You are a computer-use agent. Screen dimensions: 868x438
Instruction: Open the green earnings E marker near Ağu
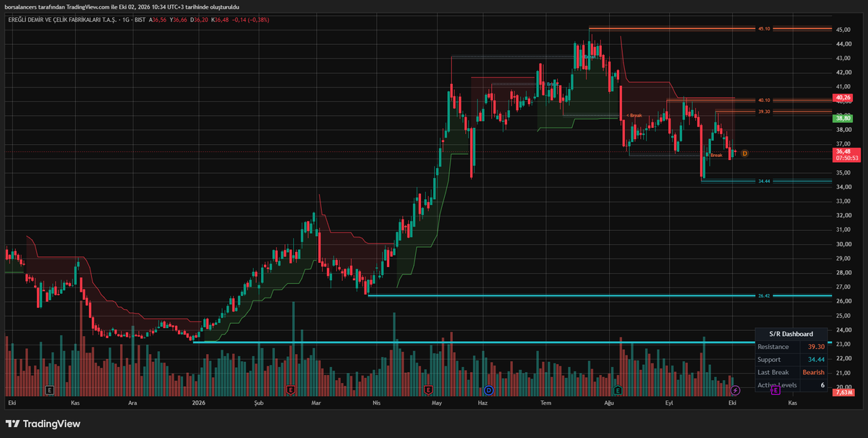tap(618, 389)
